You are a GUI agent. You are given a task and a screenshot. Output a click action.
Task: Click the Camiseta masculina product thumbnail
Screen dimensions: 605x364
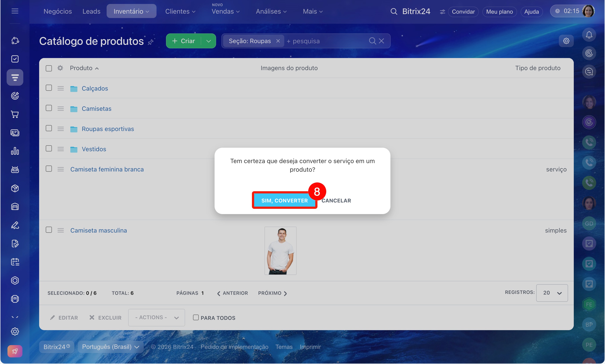click(280, 251)
